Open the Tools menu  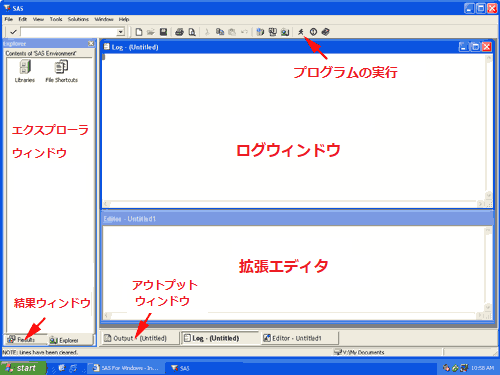pos(56,19)
